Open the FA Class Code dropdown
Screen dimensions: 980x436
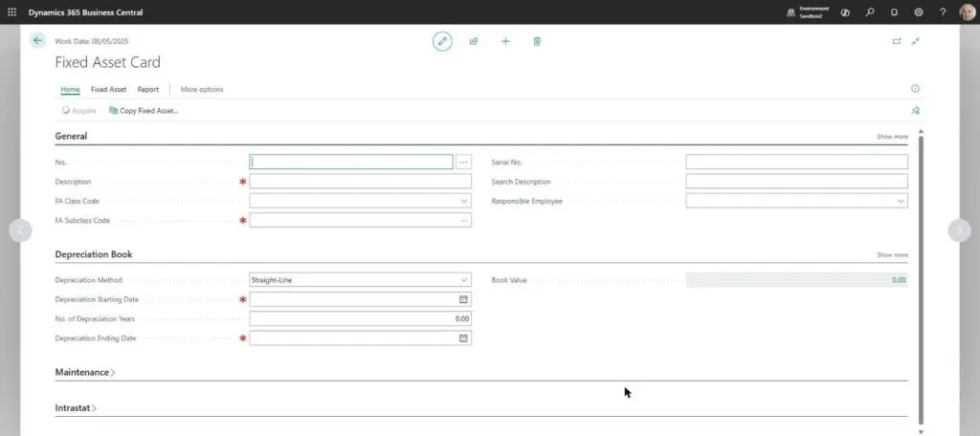(x=464, y=201)
